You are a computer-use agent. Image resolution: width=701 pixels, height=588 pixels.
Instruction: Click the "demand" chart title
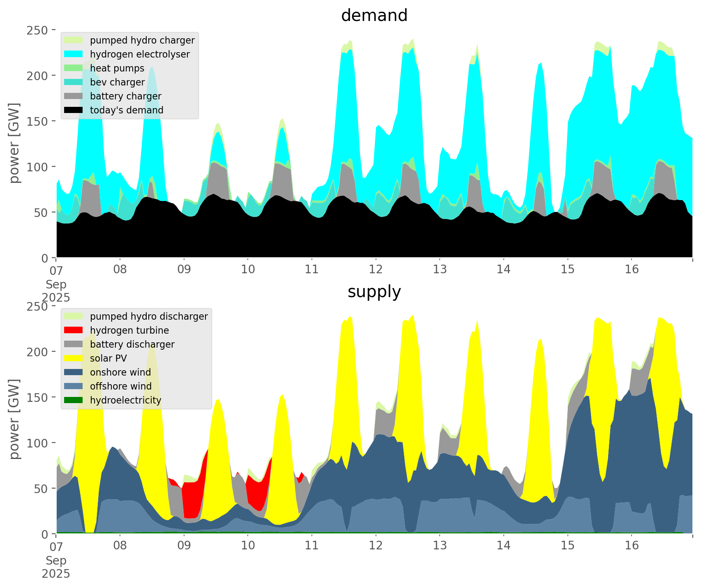tap(374, 16)
